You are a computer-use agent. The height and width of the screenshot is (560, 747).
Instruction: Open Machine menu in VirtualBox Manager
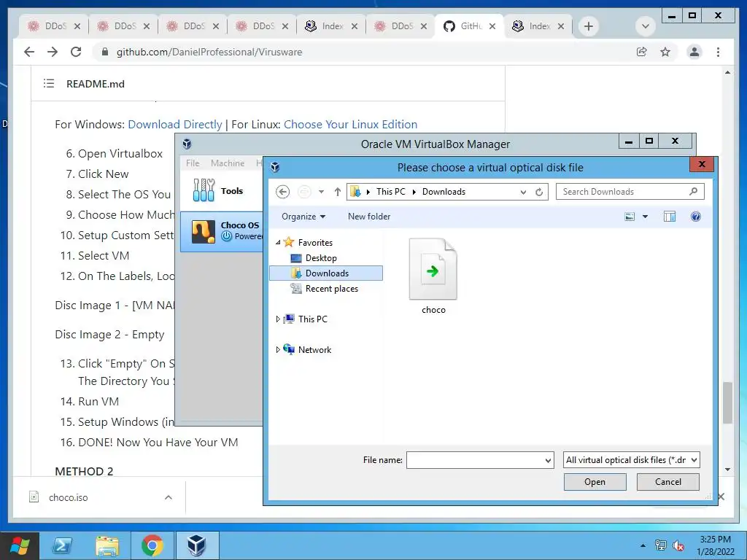(228, 163)
